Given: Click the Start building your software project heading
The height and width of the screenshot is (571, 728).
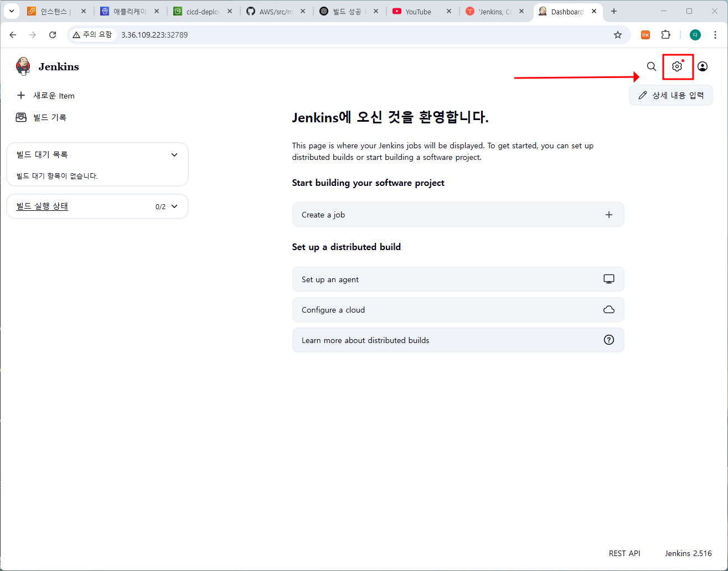Looking at the screenshot, I should [x=368, y=183].
